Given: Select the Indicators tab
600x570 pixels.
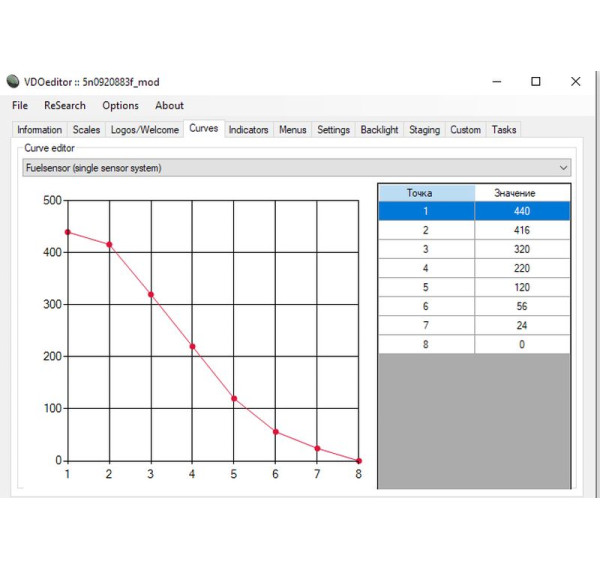Looking at the screenshot, I should click(248, 130).
